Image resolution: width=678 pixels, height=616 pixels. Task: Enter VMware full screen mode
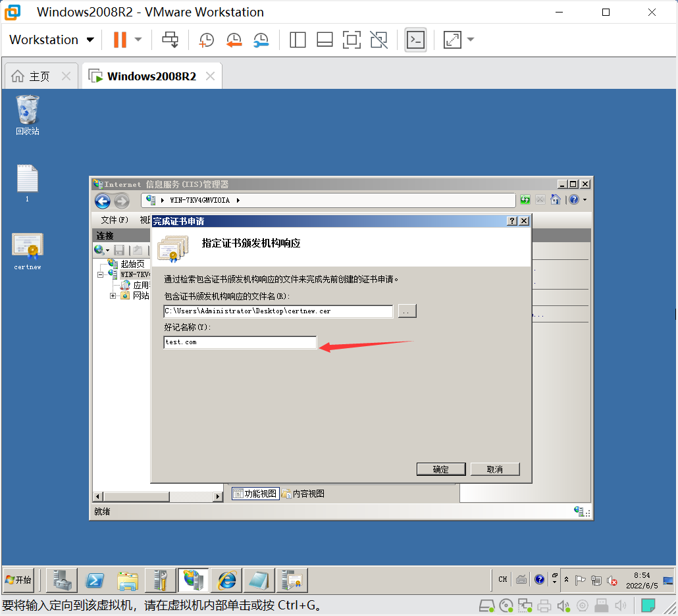352,39
